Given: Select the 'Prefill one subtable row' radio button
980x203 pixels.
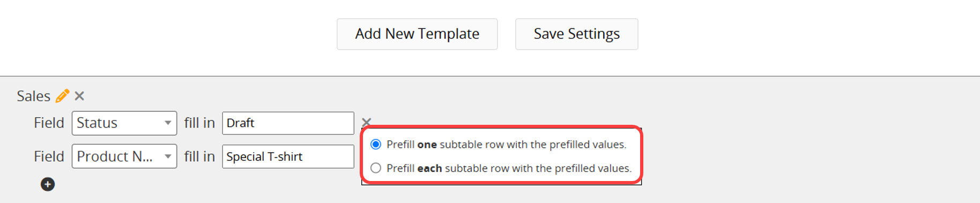Looking at the screenshot, I should click(376, 144).
